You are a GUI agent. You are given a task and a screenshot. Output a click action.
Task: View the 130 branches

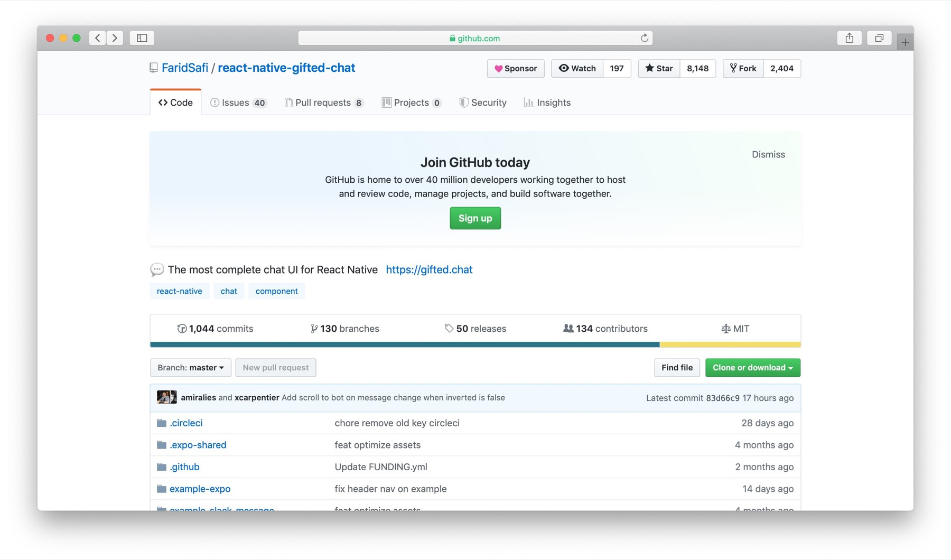(345, 329)
